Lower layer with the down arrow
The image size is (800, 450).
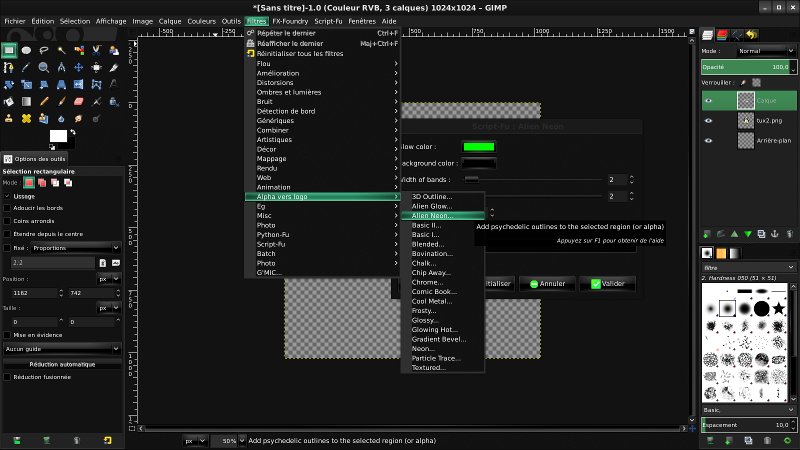click(x=748, y=234)
